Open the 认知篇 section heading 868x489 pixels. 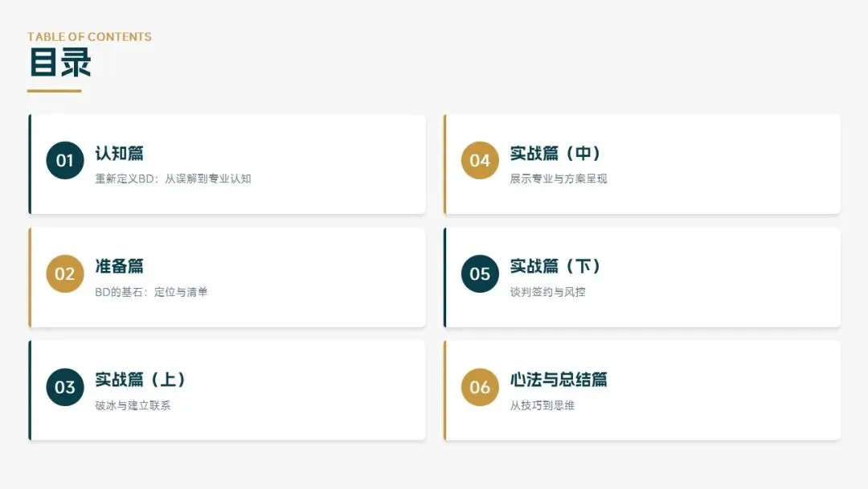coord(119,153)
